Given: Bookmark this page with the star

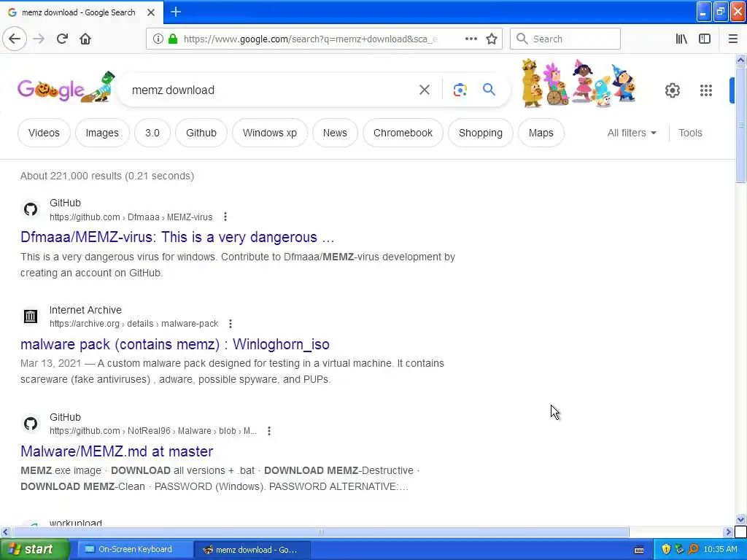Looking at the screenshot, I should [x=492, y=39].
